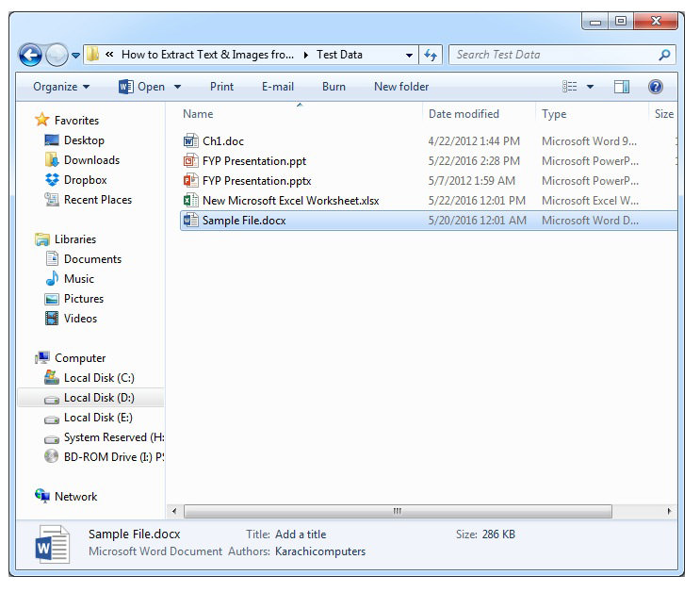Sort by the Type column header

tap(554, 114)
